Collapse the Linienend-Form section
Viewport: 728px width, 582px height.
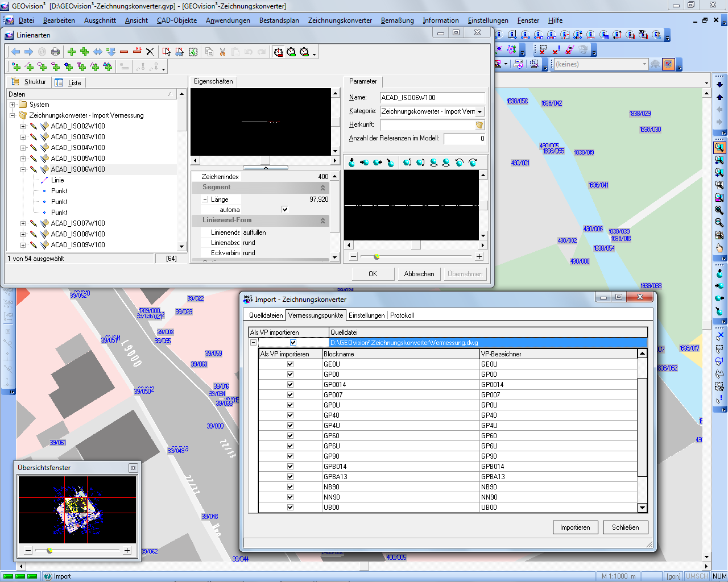322,221
